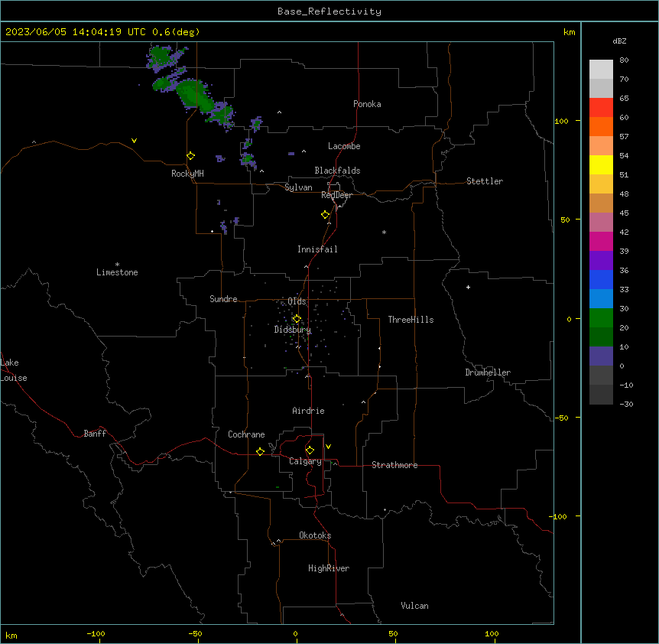
Task: Click the km unit label at top right
Action: [x=570, y=32]
